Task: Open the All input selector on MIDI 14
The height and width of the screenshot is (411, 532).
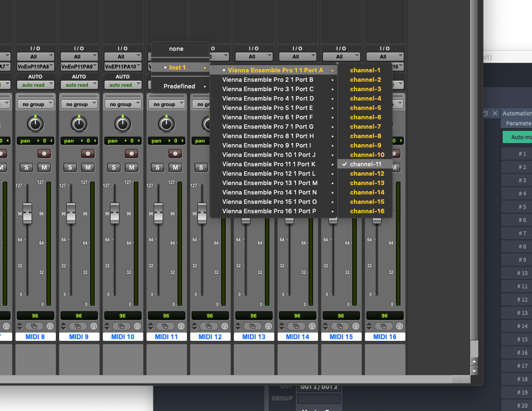Action: coord(298,56)
